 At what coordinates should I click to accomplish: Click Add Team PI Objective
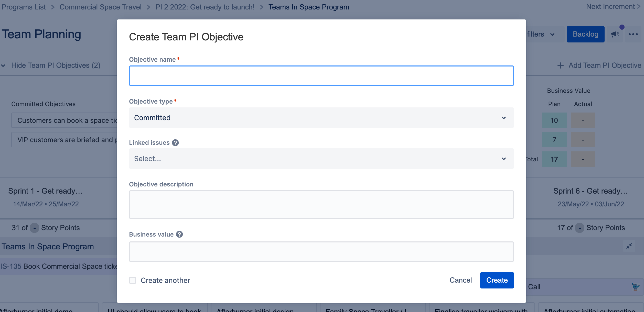coord(599,65)
